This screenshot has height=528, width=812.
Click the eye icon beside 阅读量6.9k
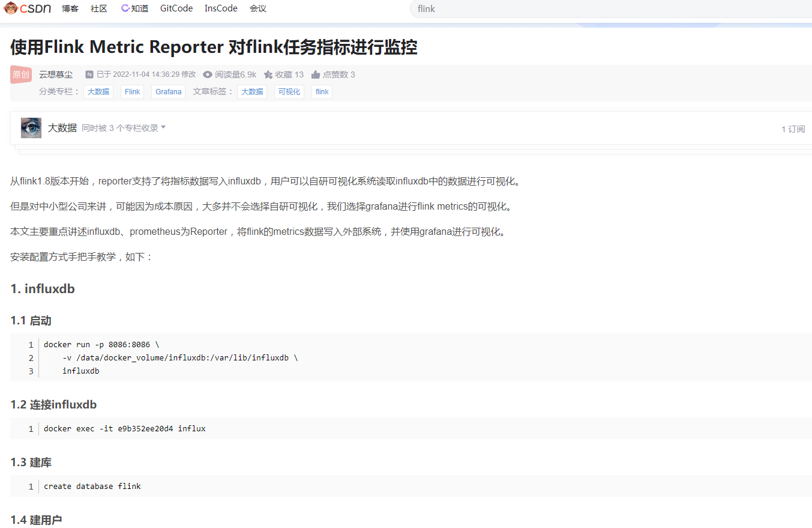(208, 74)
